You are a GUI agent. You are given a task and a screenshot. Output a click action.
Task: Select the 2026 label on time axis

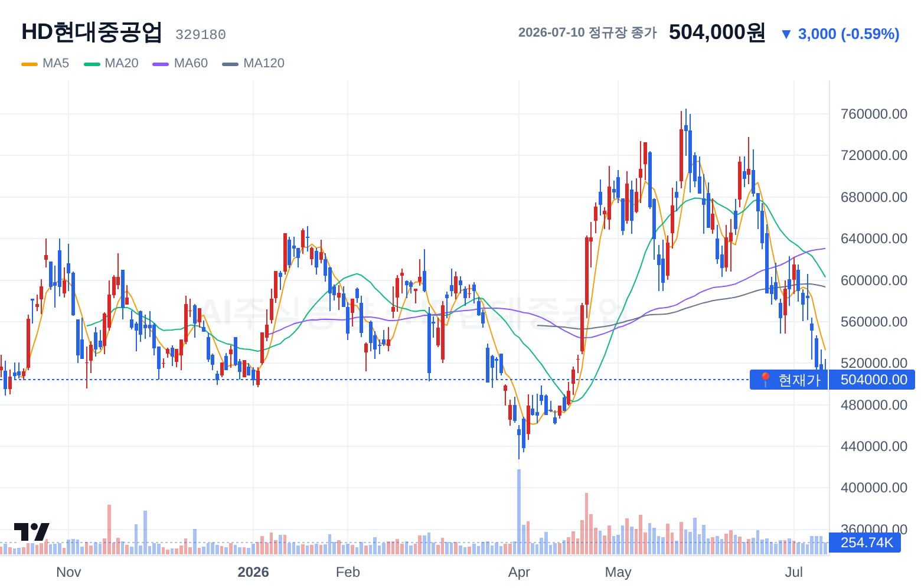tap(253, 572)
